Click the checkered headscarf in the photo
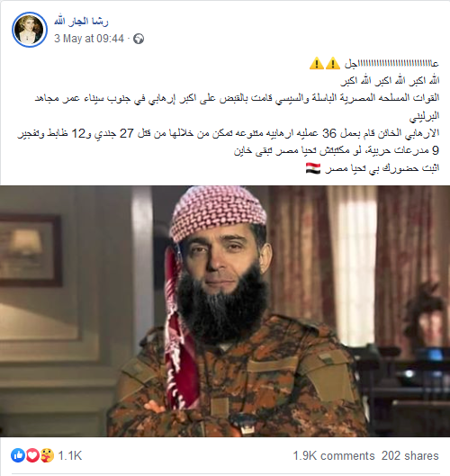450x476 pixels. [219, 212]
